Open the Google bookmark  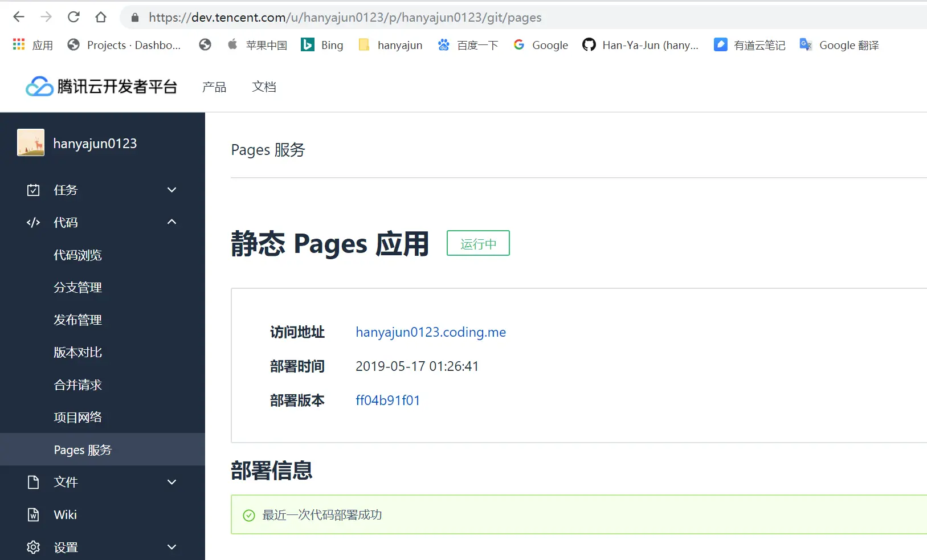coord(541,45)
